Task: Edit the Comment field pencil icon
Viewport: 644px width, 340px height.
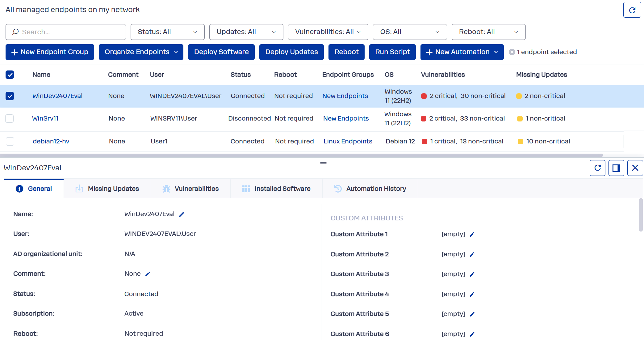Action: pos(148,274)
